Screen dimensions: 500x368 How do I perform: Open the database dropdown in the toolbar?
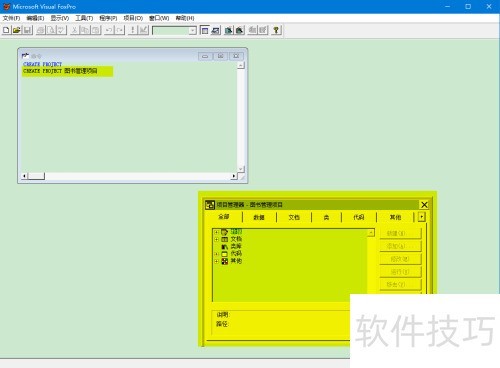(x=192, y=31)
